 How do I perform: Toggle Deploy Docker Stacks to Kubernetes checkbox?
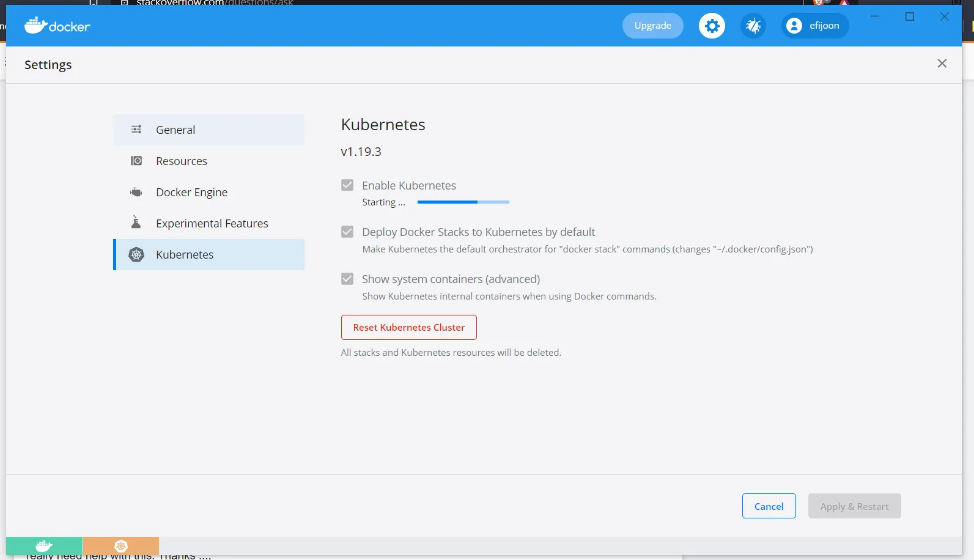(347, 232)
